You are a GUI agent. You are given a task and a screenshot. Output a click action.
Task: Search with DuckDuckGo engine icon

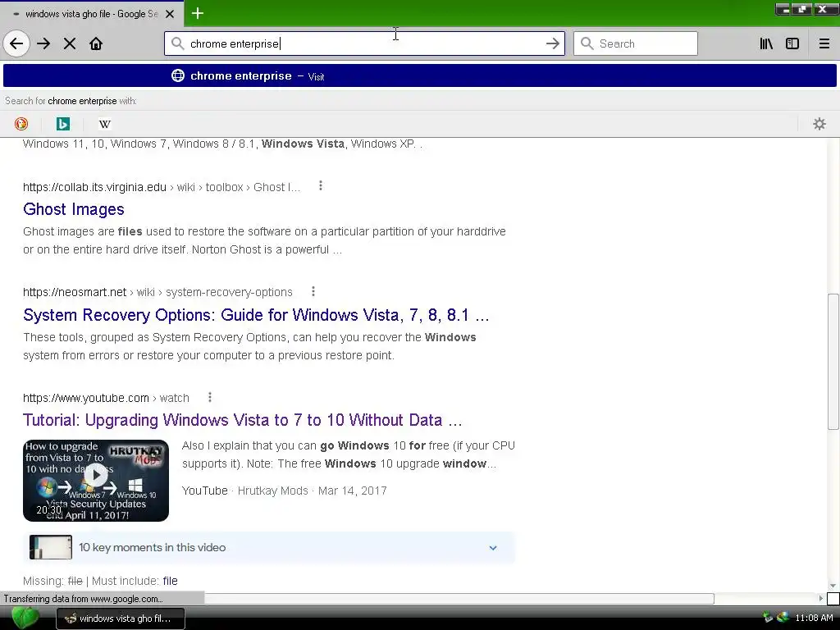coord(21,125)
